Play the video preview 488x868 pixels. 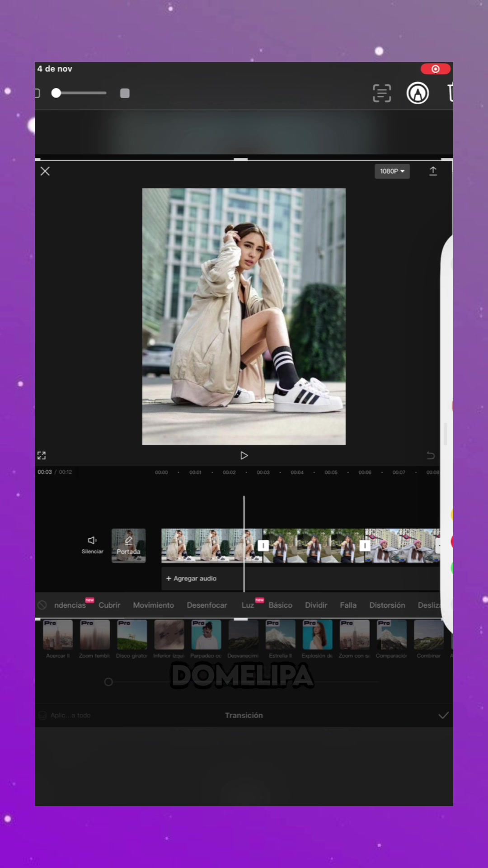244,455
